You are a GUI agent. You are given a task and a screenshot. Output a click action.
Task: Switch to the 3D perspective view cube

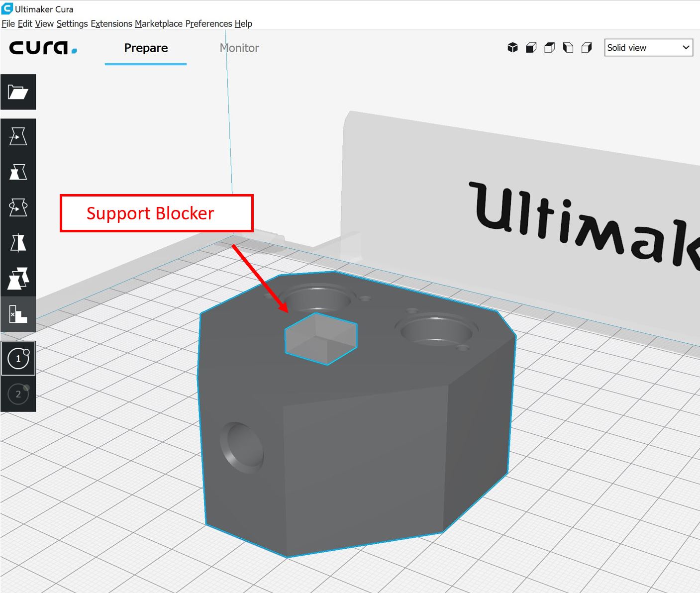pyautogui.click(x=512, y=48)
